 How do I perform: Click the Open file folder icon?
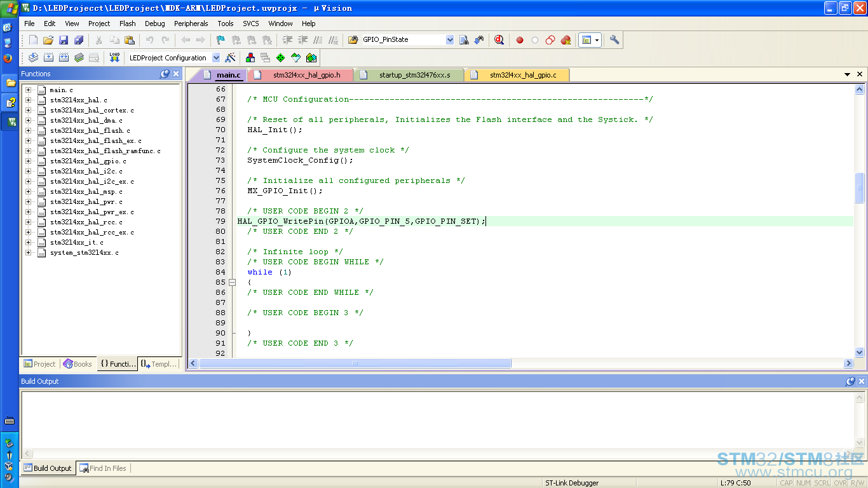click(48, 40)
